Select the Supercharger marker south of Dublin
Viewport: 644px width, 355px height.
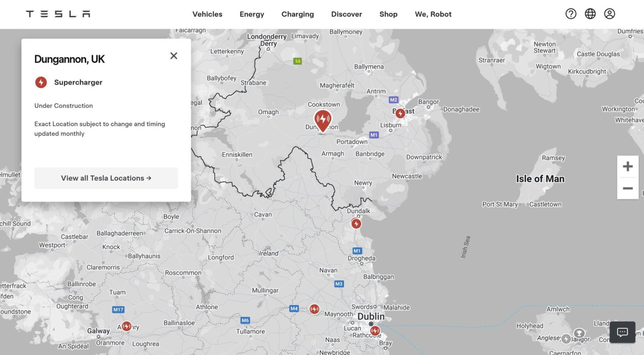[x=374, y=331]
